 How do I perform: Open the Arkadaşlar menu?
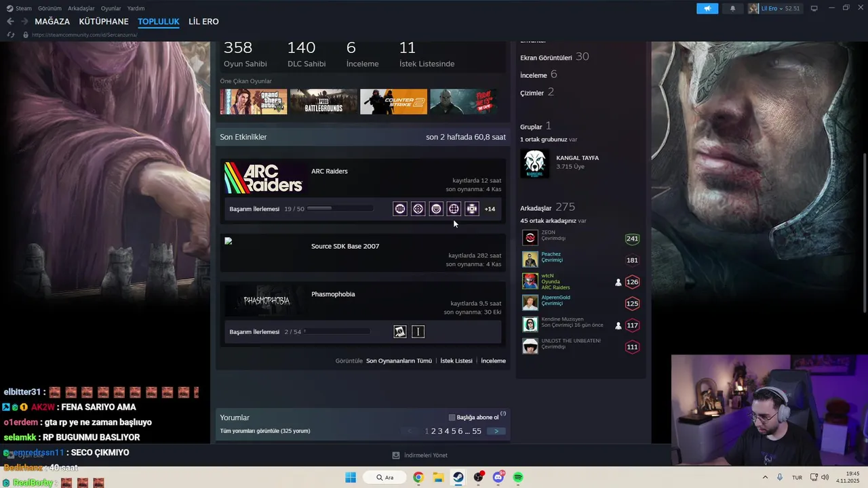[x=81, y=8]
